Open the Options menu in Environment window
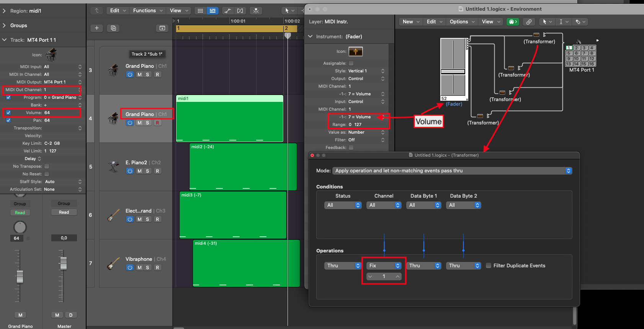The width and height of the screenshot is (644, 329). click(x=462, y=22)
